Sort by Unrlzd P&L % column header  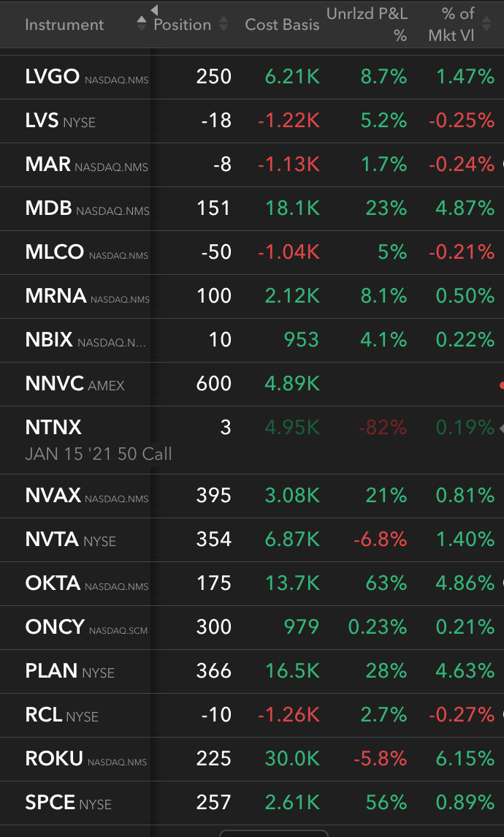pos(367,24)
